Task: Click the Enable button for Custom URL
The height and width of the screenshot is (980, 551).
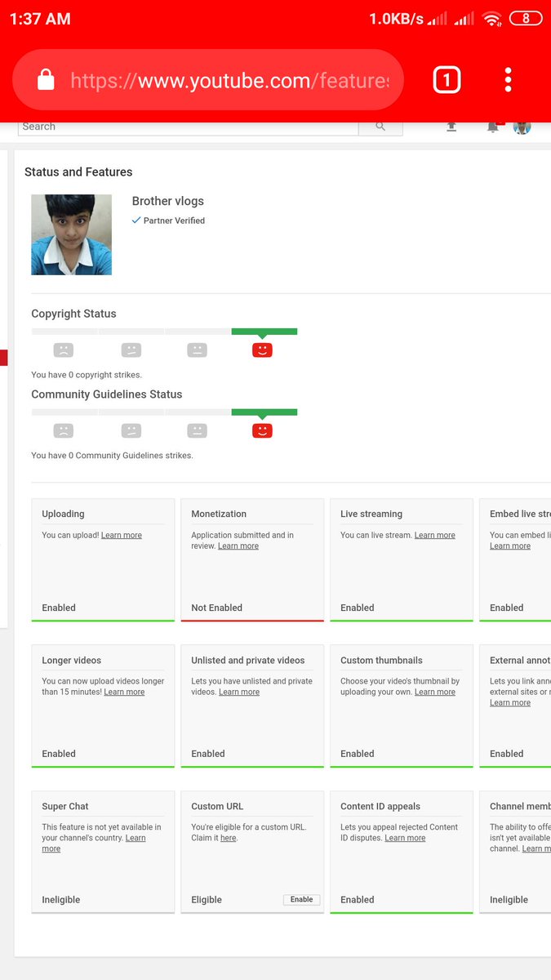Action: click(301, 899)
